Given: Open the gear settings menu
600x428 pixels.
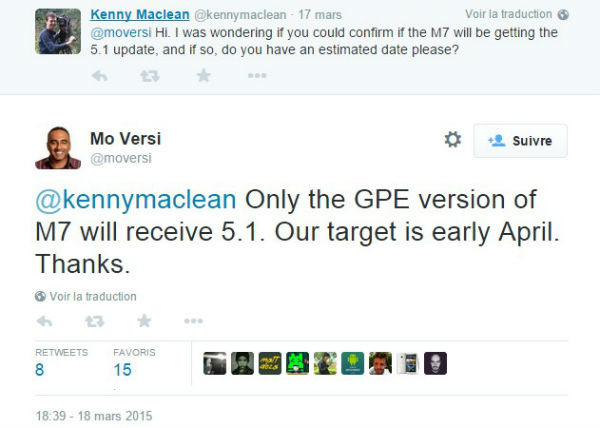Looking at the screenshot, I should tap(452, 140).
